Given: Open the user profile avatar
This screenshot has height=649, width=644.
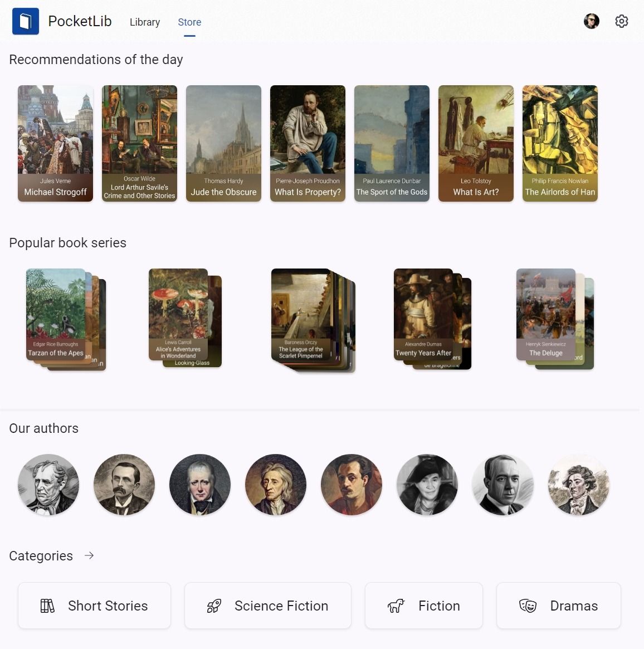Looking at the screenshot, I should [592, 21].
